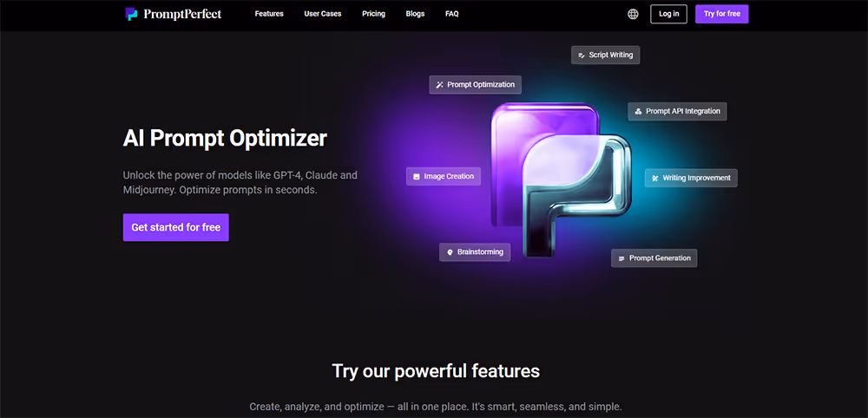Image resolution: width=868 pixels, height=418 pixels.
Task: Open the User Cases menu
Action: [323, 14]
